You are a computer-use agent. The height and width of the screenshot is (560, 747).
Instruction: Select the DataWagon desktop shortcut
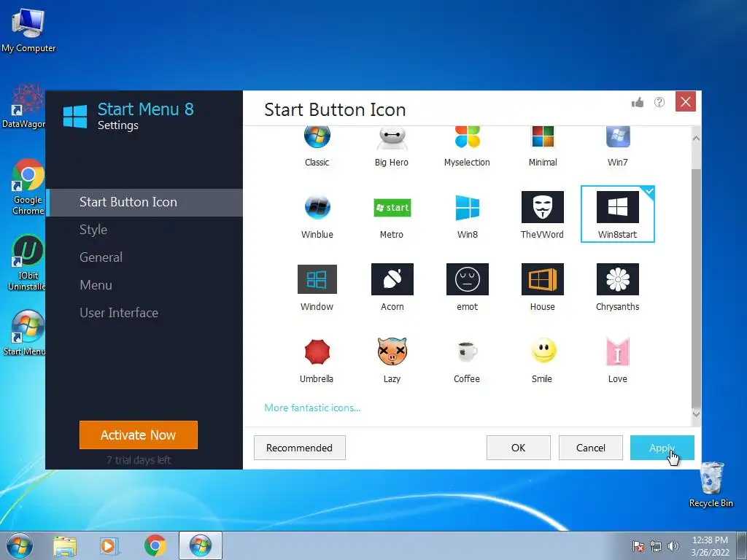24,106
